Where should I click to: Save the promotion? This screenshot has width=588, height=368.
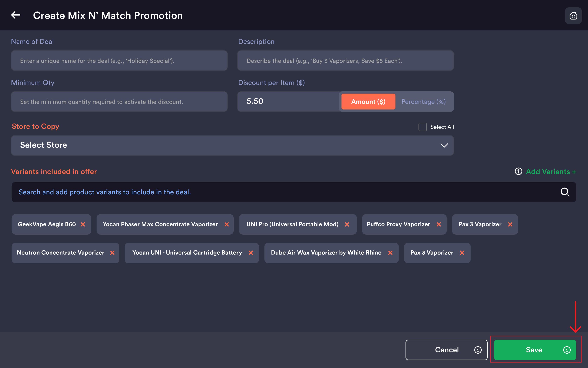pos(535,350)
